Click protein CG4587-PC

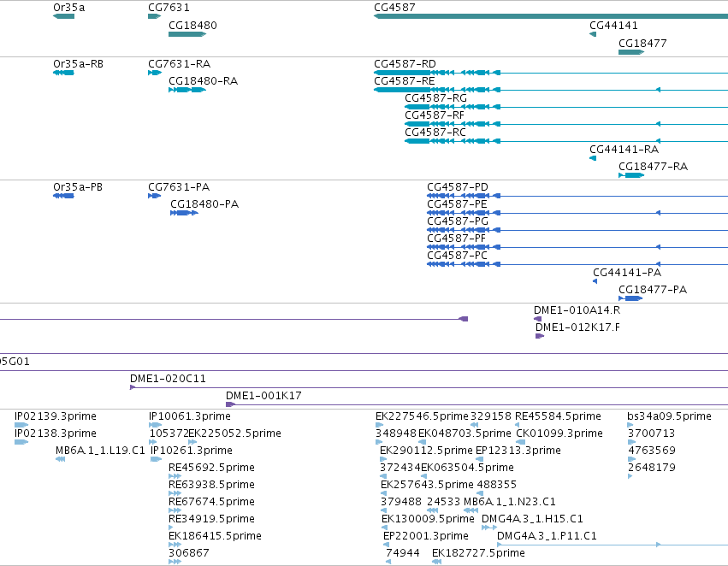coord(577,264)
